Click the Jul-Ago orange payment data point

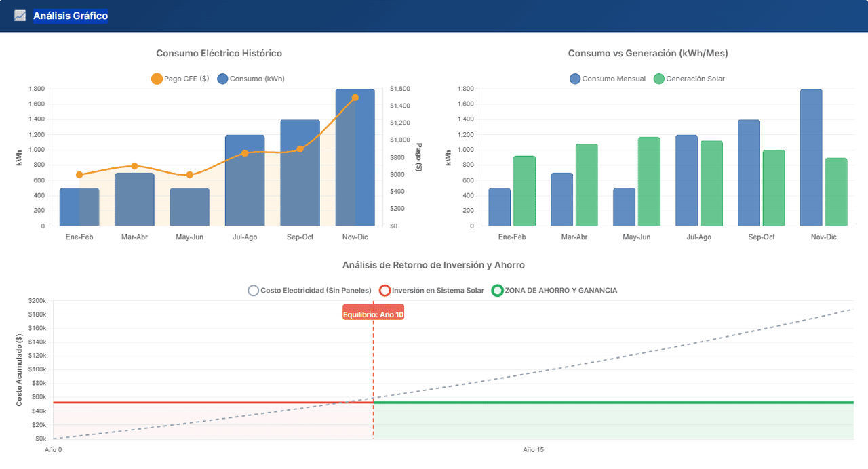[x=245, y=153]
